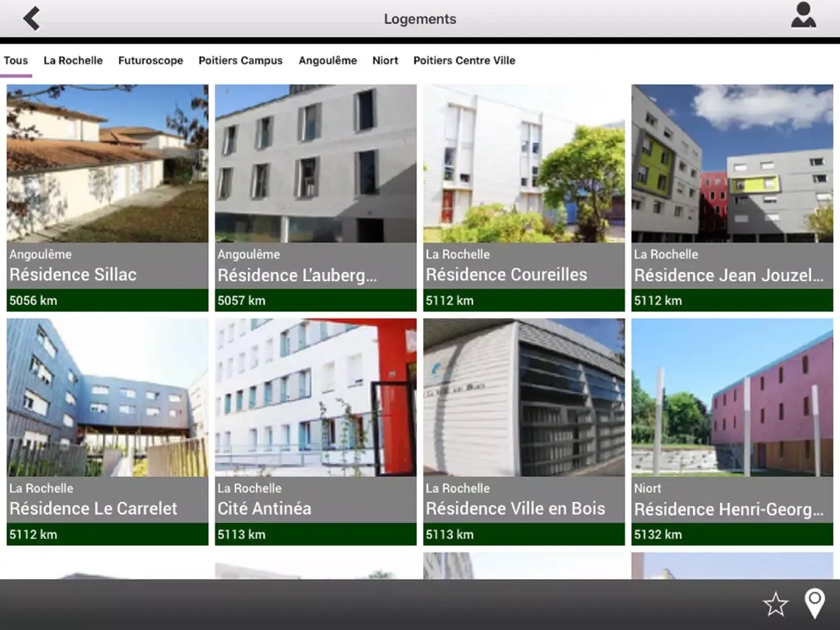Switch to the La Rochelle tab
The image size is (840, 630).
[x=73, y=61]
